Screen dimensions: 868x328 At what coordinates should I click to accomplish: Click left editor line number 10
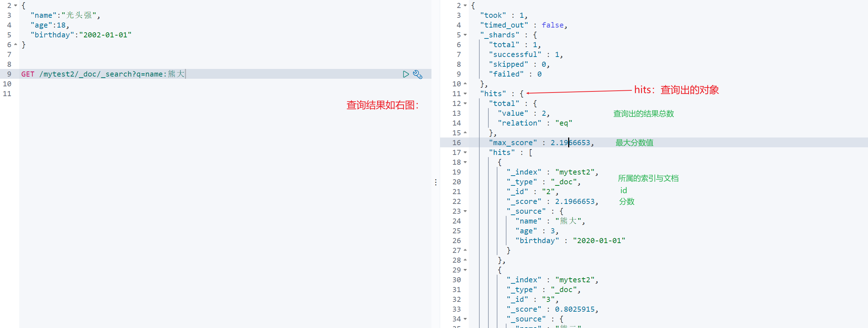click(7, 84)
